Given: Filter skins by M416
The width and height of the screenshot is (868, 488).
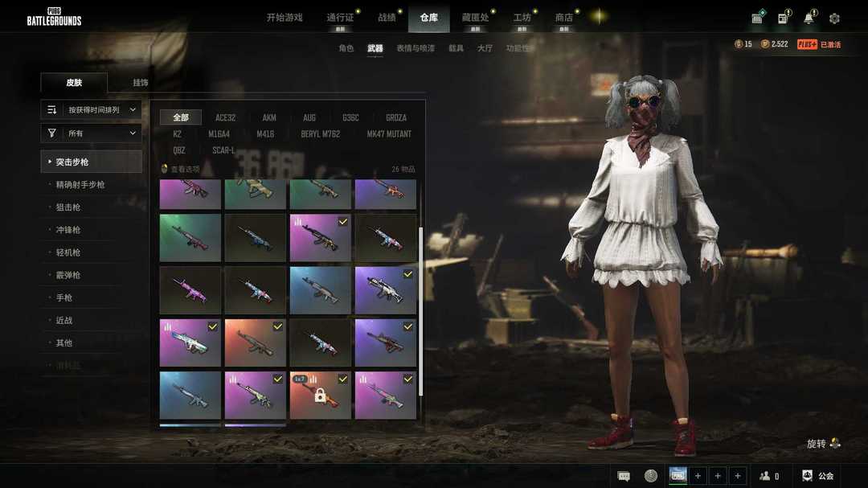Looking at the screenshot, I should (265, 134).
